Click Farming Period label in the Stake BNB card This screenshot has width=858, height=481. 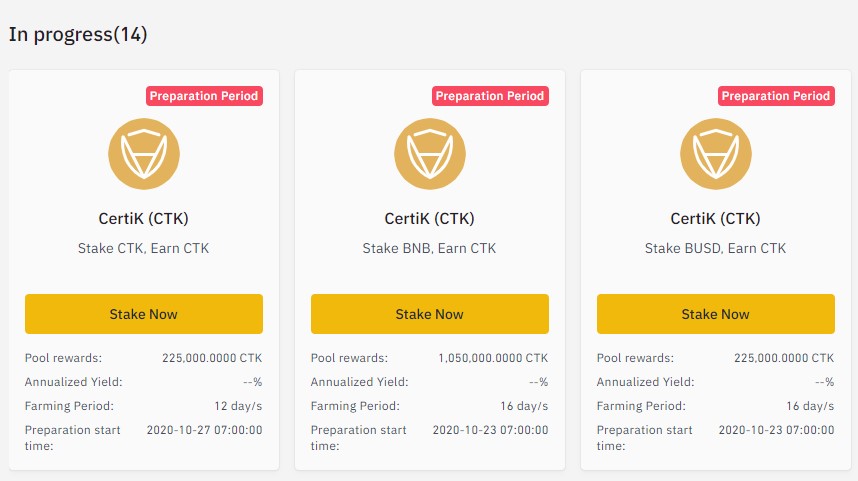355,406
